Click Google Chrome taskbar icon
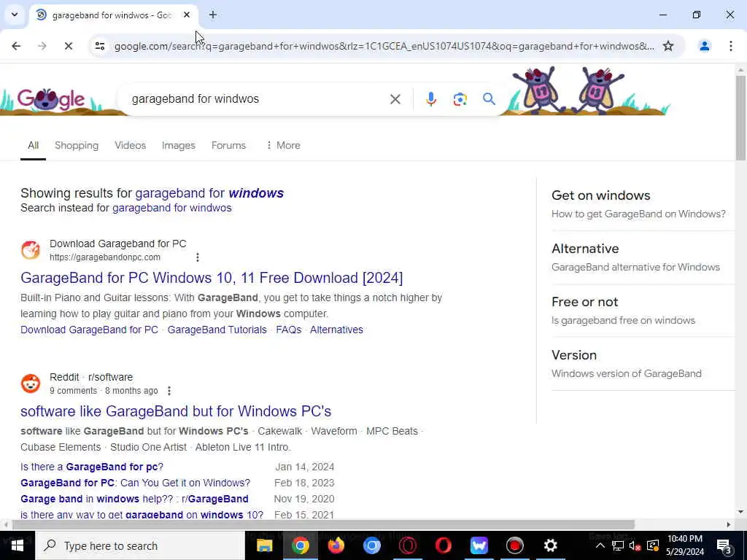 (x=300, y=545)
